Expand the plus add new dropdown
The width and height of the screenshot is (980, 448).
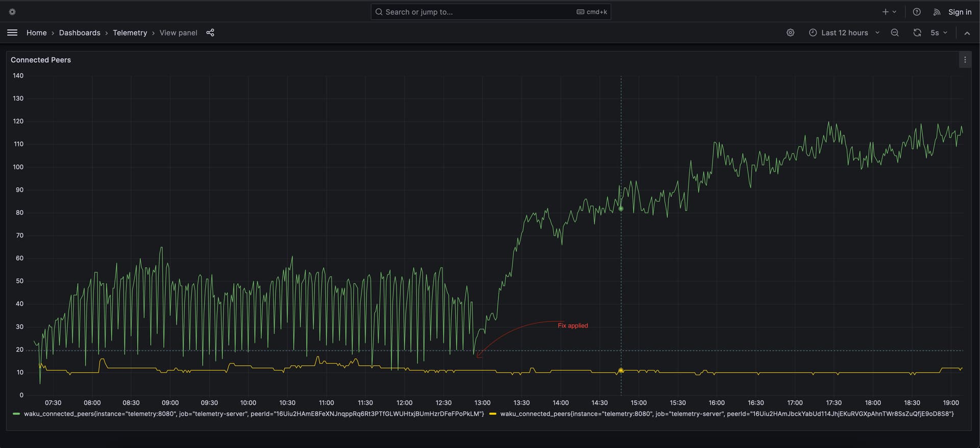tap(889, 12)
